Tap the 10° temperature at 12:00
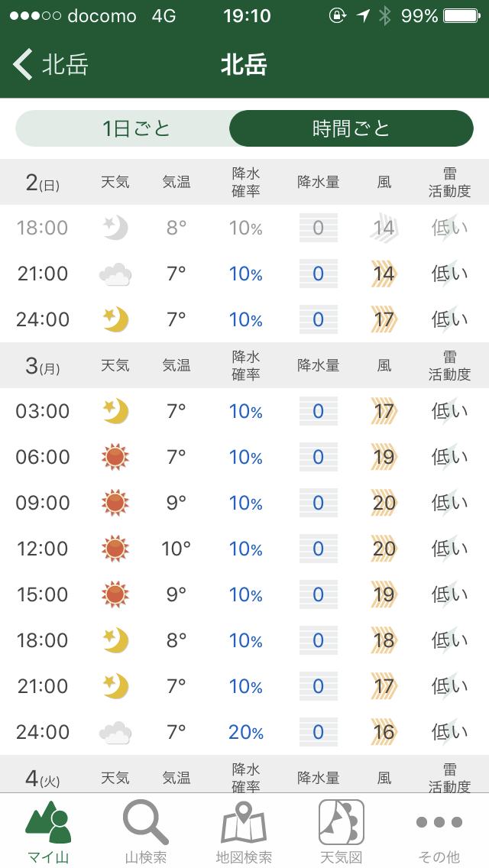This screenshot has height=868, width=489. (176, 549)
